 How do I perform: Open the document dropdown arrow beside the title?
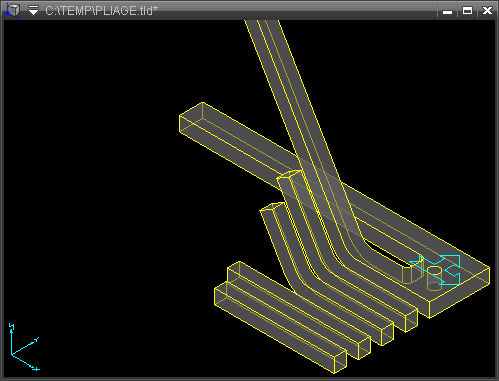(33, 11)
